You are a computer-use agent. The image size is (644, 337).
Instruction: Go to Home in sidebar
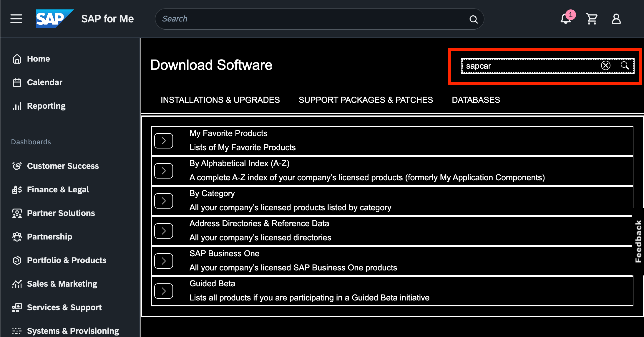(x=38, y=59)
